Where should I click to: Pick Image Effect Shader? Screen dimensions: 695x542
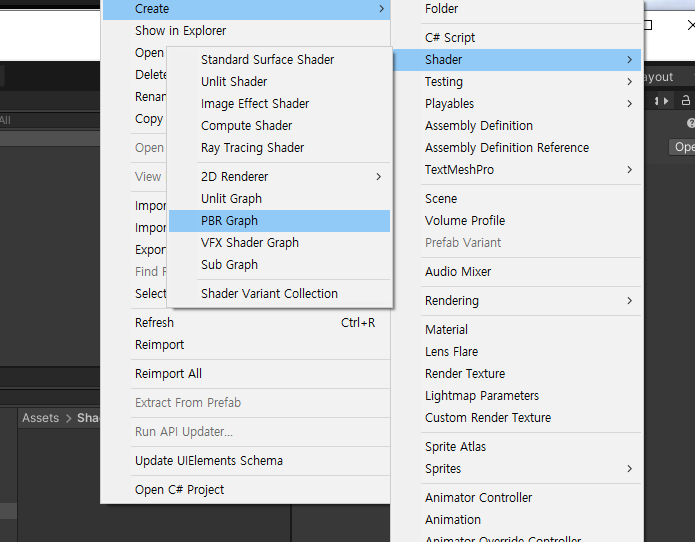[279, 104]
